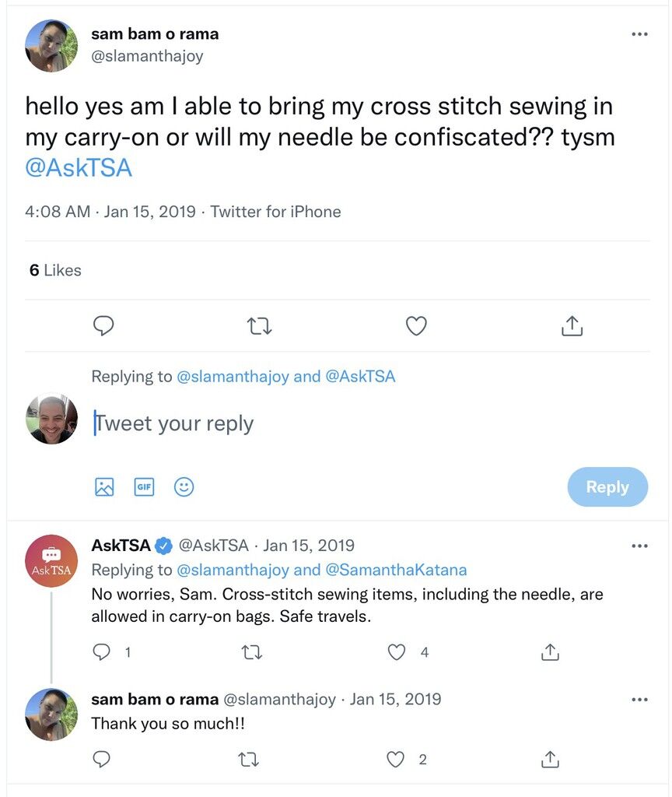Open the @AskTSA mention link in tweet

[79, 168]
